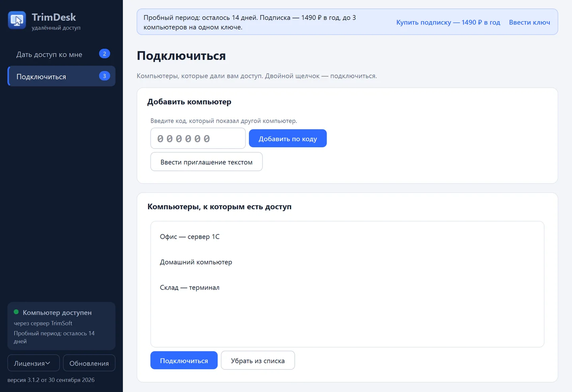Viewport: 572px width, 392px height.
Task: Click the badge showing 3 in sidebar
Action: click(104, 76)
